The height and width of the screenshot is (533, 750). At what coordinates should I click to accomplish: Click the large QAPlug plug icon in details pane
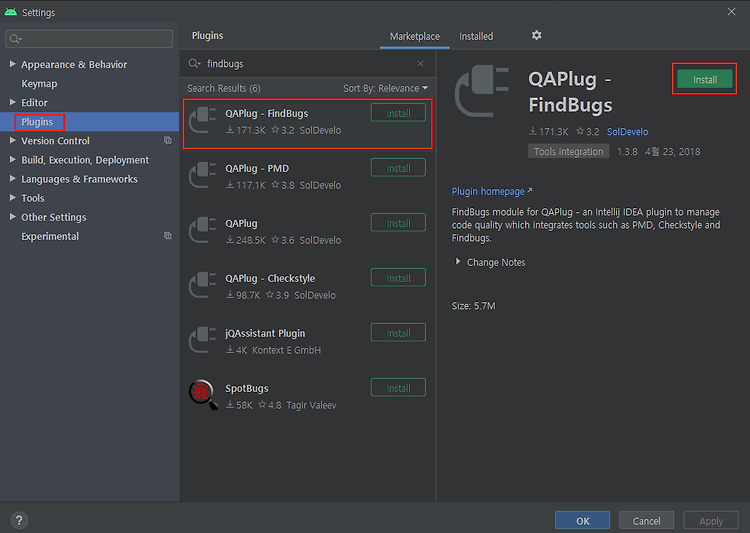[482, 91]
